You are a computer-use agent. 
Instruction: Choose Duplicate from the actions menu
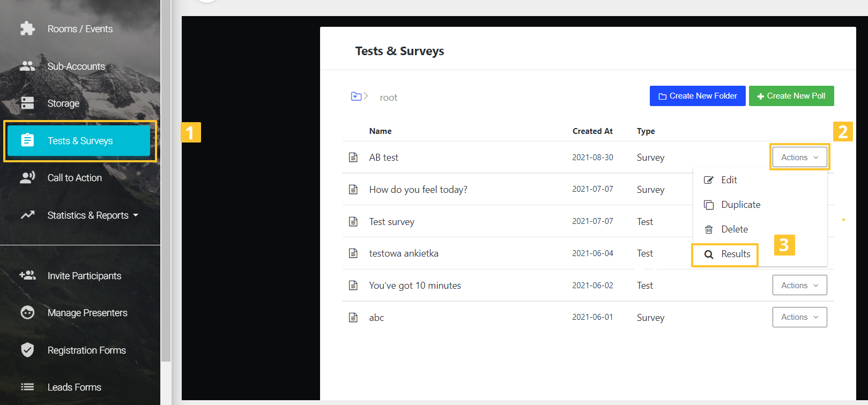pos(740,205)
